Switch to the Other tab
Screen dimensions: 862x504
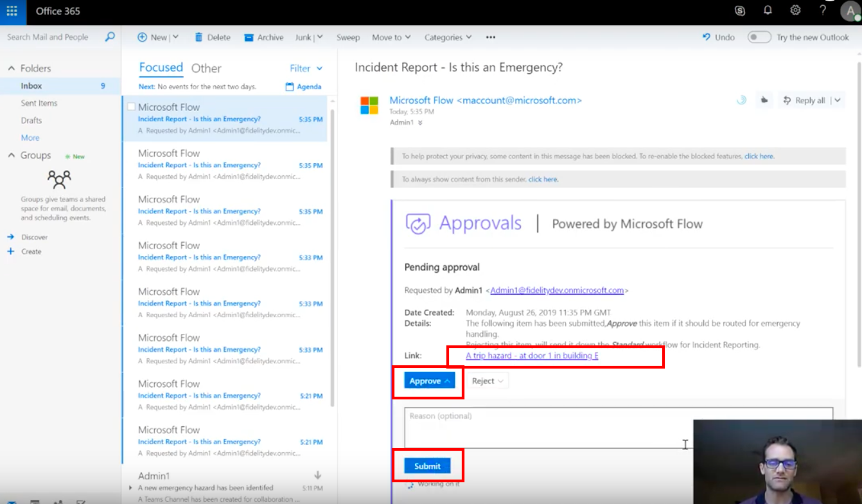coord(206,68)
